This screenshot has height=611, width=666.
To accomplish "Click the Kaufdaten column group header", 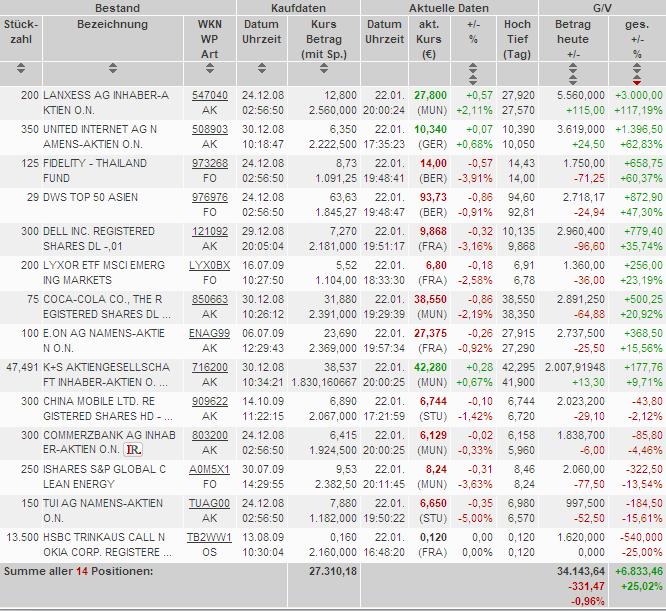I will click(298, 8).
